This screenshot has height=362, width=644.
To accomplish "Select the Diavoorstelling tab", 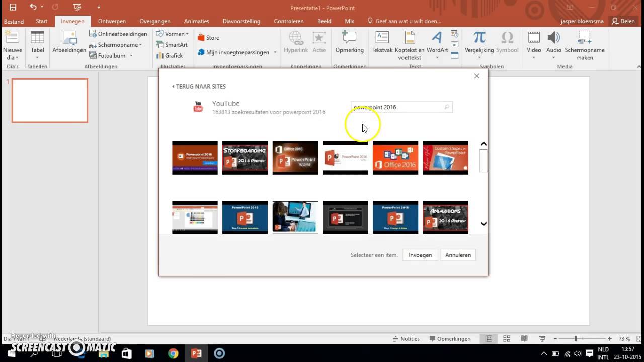I will 242,21.
